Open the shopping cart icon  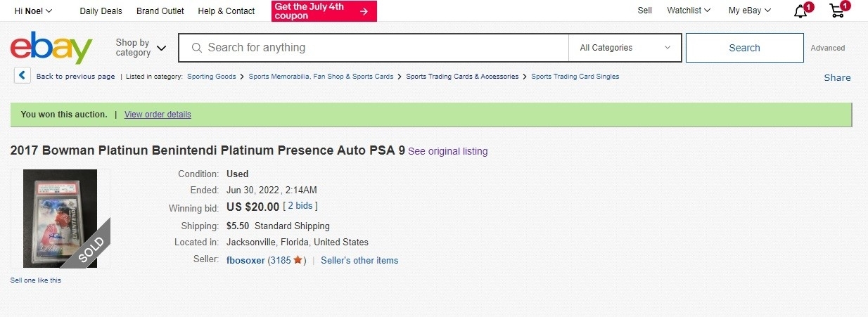pos(838,11)
